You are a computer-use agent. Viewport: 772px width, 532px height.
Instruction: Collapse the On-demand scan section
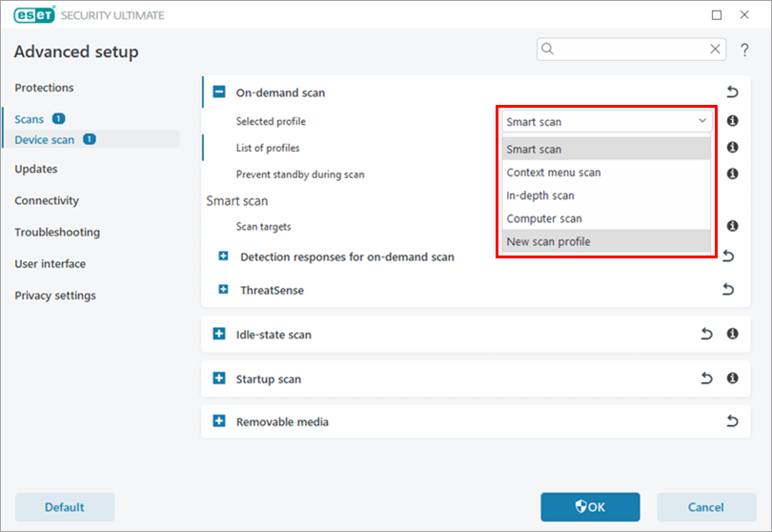point(218,92)
